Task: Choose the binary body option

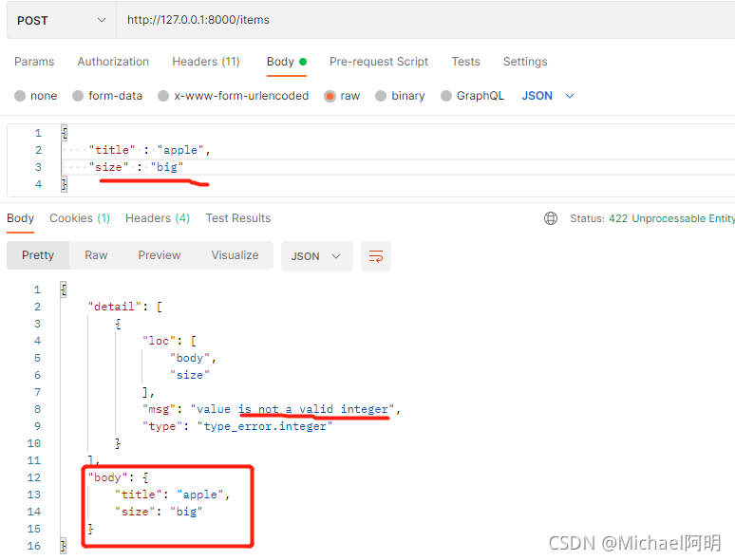Action: pyautogui.click(x=400, y=96)
